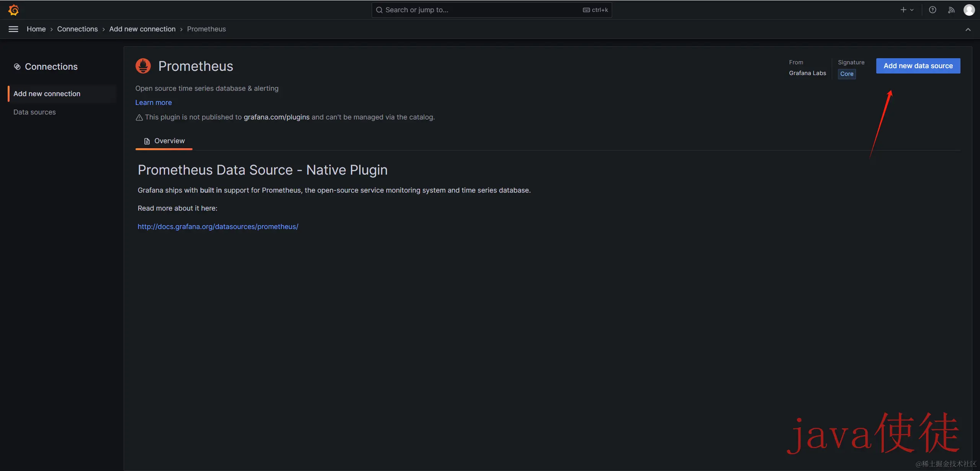
Task: Open the user profile avatar
Action: tap(969, 10)
